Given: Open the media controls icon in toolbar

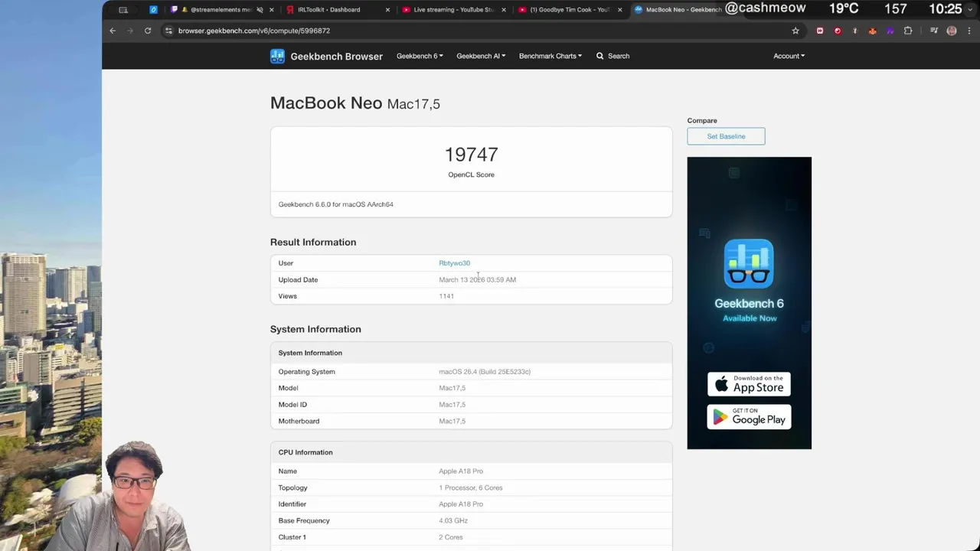Looking at the screenshot, I should point(934,31).
